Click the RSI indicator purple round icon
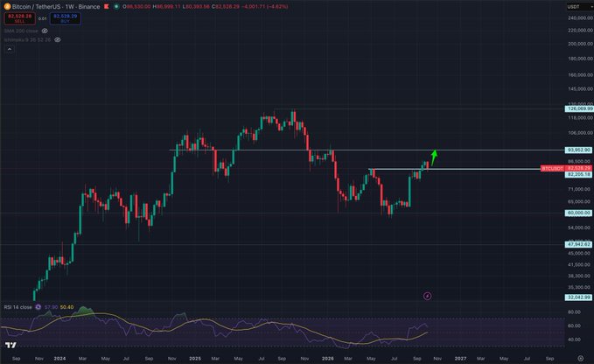The image size is (594, 364). [x=38, y=307]
